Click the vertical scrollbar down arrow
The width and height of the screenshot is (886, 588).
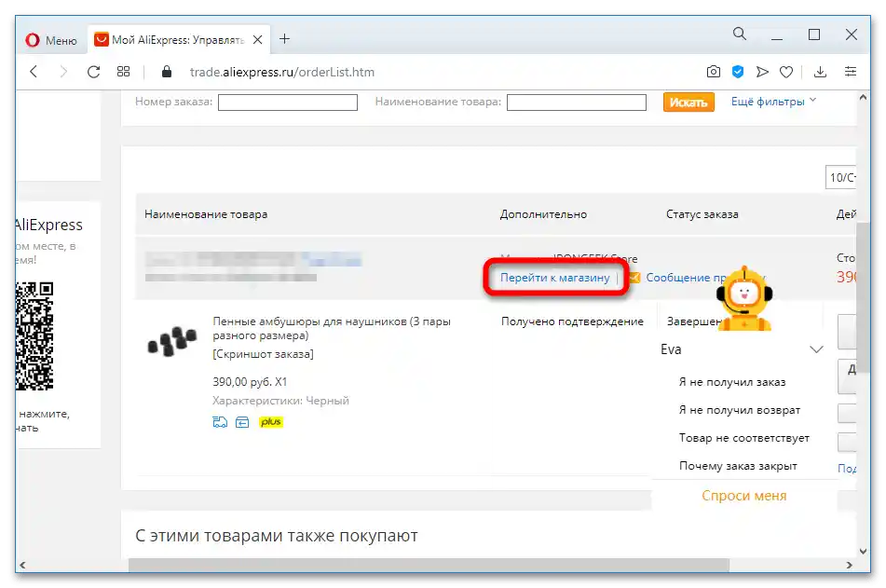pyautogui.click(x=863, y=552)
